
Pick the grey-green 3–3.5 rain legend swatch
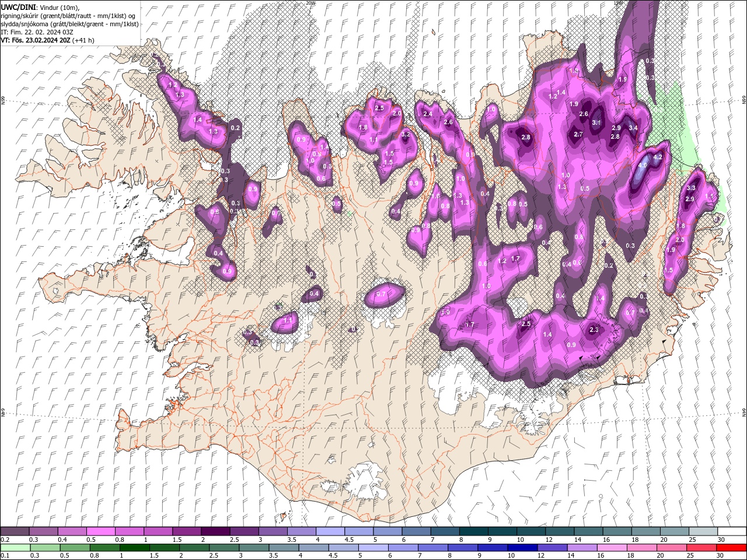(254, 548)
